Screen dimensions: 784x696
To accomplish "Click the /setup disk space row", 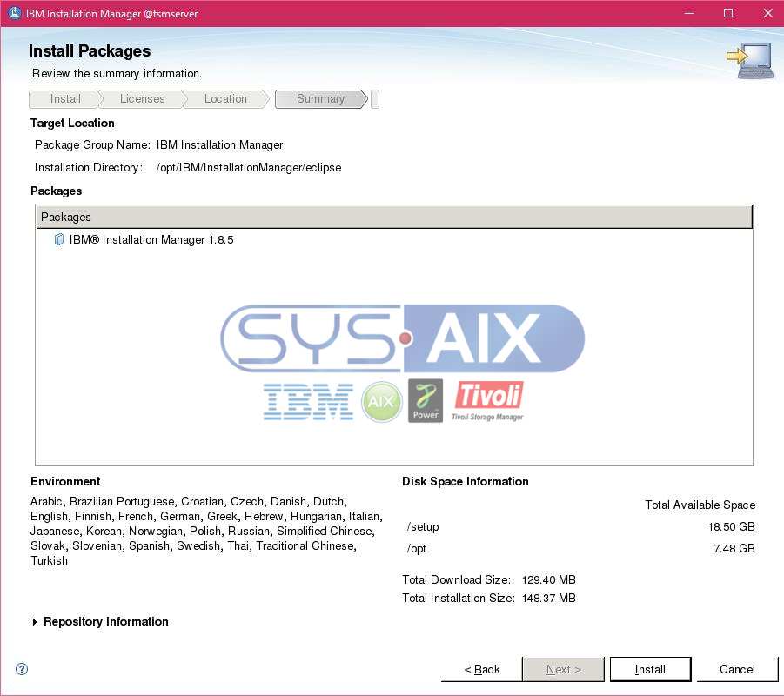I will (580, 526).
